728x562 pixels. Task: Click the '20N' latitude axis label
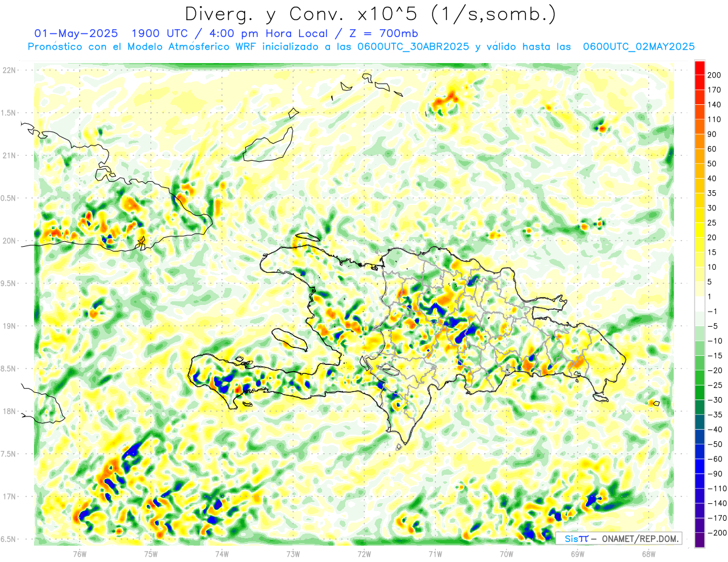[9, 241]
